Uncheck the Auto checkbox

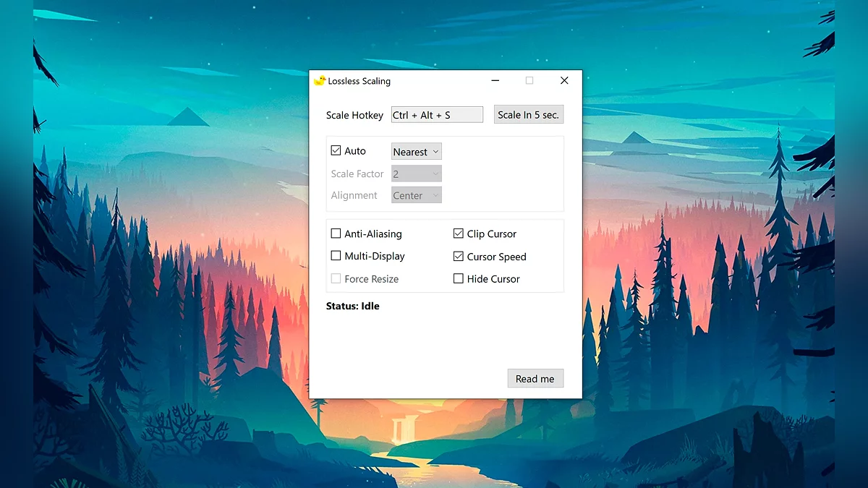[336, 151]
